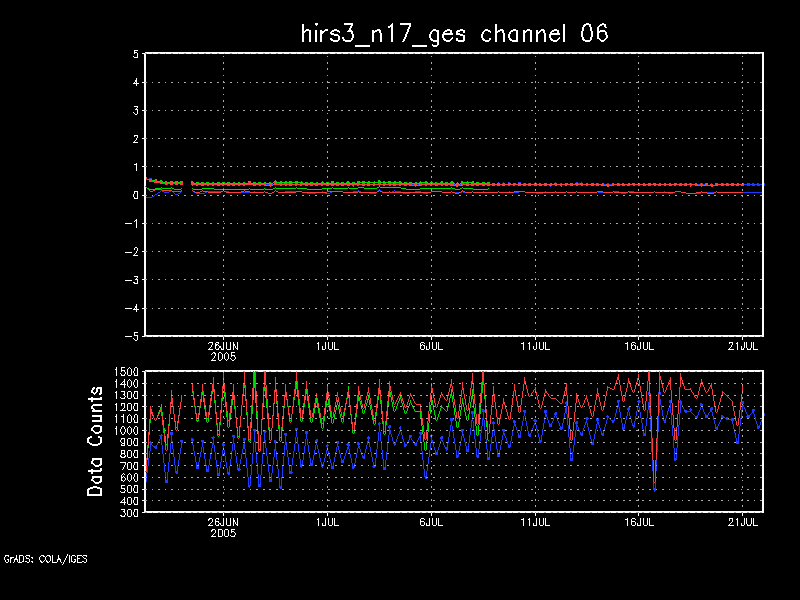Click the 26JUN date label under lower chart
800x600 pixels.
[222, 522]
